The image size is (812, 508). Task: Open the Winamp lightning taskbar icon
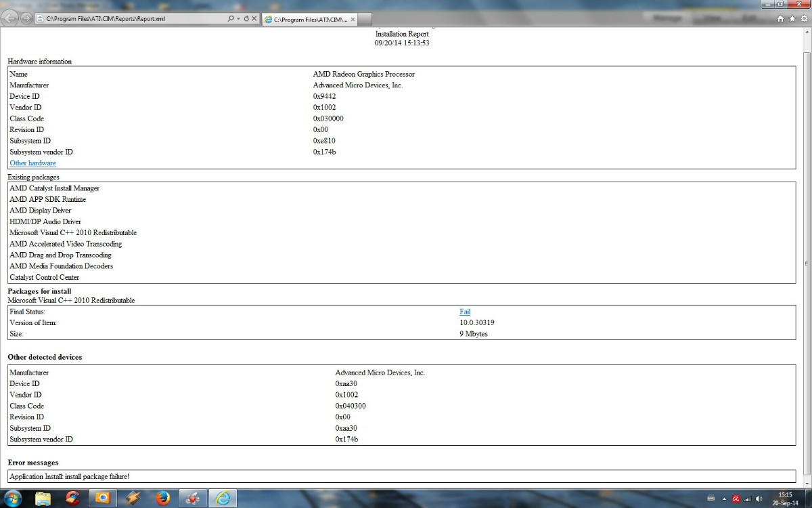(133, 499)
